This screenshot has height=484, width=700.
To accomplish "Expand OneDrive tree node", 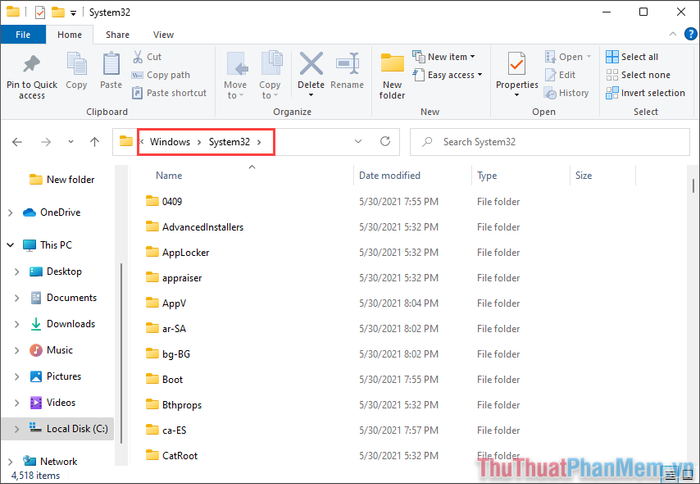I will pos(10,213).
